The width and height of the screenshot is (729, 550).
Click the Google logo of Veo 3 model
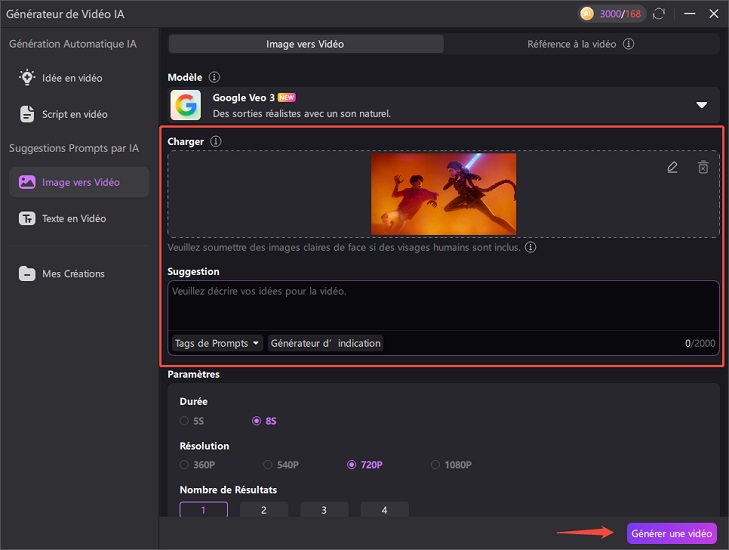pos(186,105)
